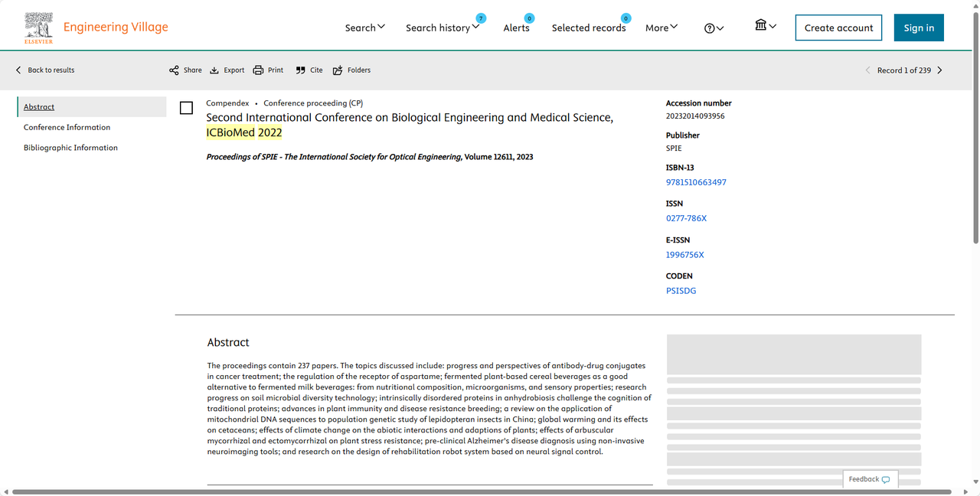Open the Feedback widget

point(869,479)
